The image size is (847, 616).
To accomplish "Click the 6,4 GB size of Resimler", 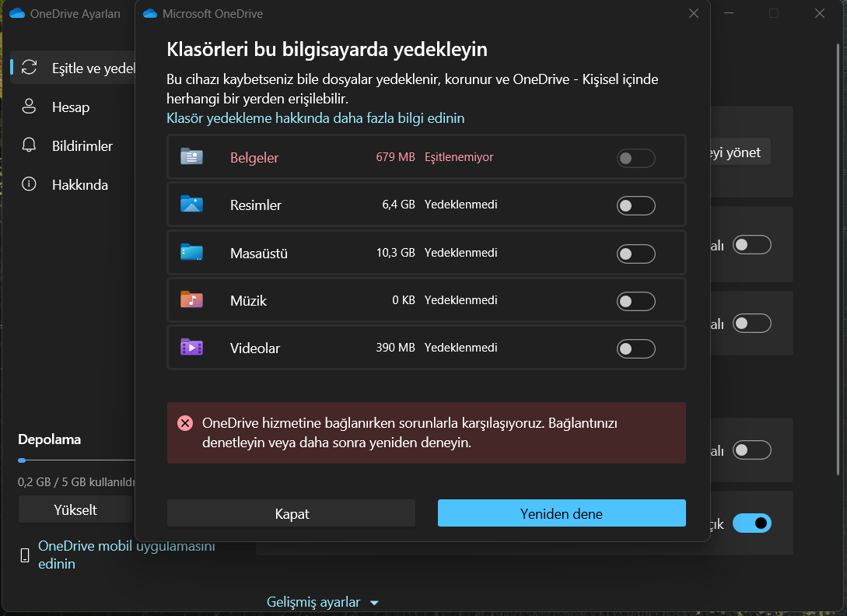I will tap(399, 205).
